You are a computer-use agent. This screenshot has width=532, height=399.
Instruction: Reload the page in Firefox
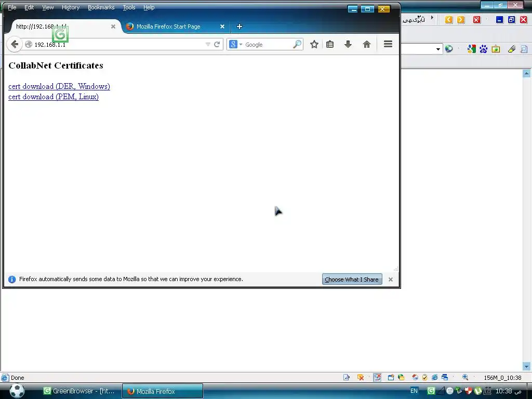pyautogui.click(x=217, y=45)
